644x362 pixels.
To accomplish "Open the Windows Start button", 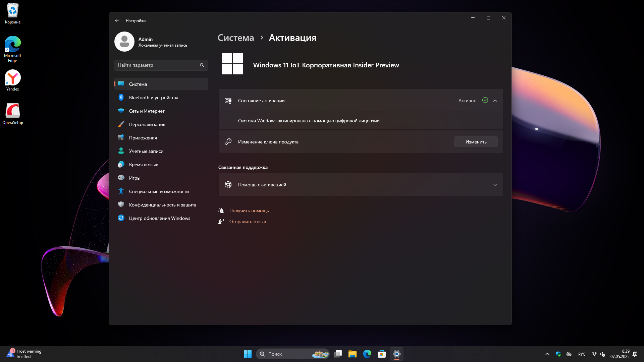I will (248, 354).
